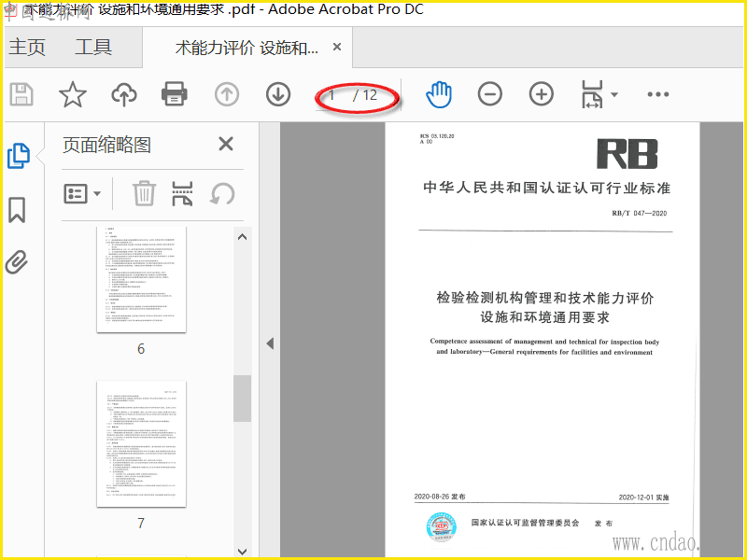Image resolution: width=747 pixels, height=560 pixels.
Task: Click the current page number field
Action: point(331,95)
